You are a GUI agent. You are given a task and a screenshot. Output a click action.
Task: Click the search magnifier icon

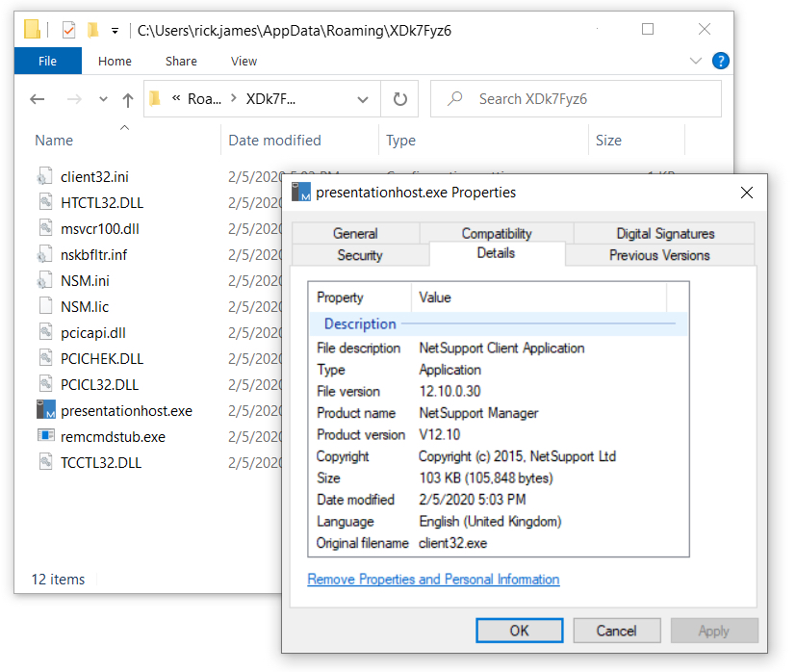click(x=455, y=98)
